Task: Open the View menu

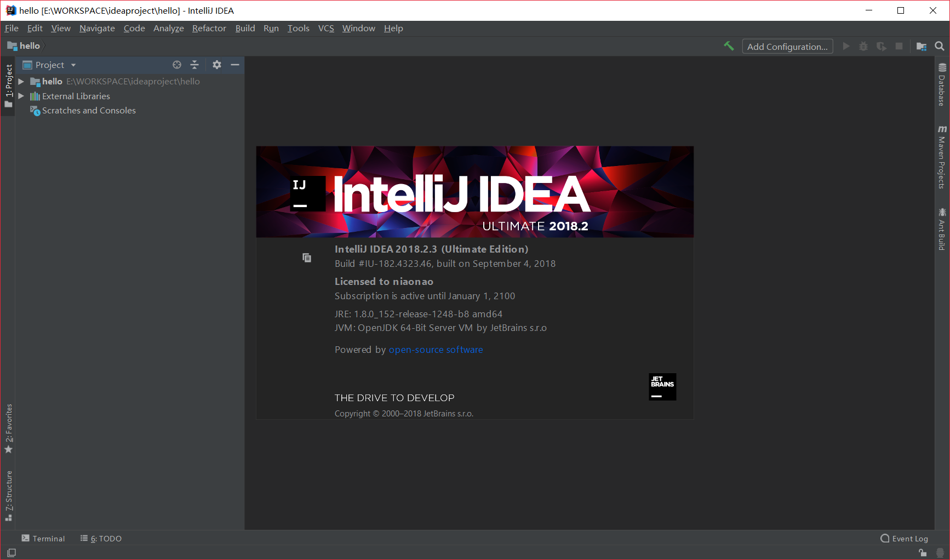Action: [x=61, y=28]
